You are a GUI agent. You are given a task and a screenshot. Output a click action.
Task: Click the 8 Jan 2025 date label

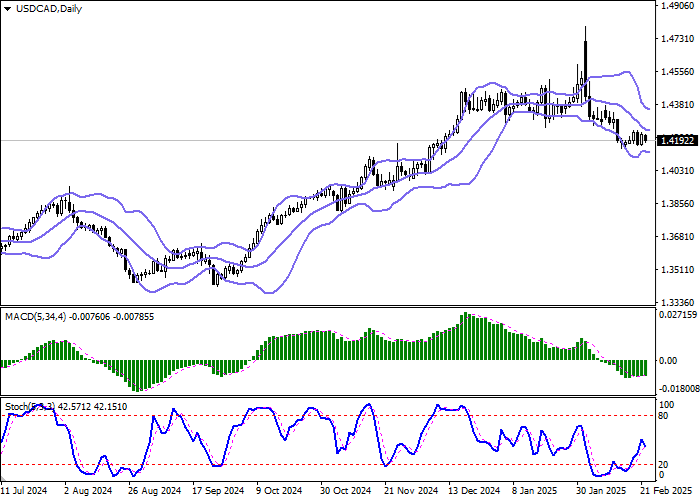537,491
